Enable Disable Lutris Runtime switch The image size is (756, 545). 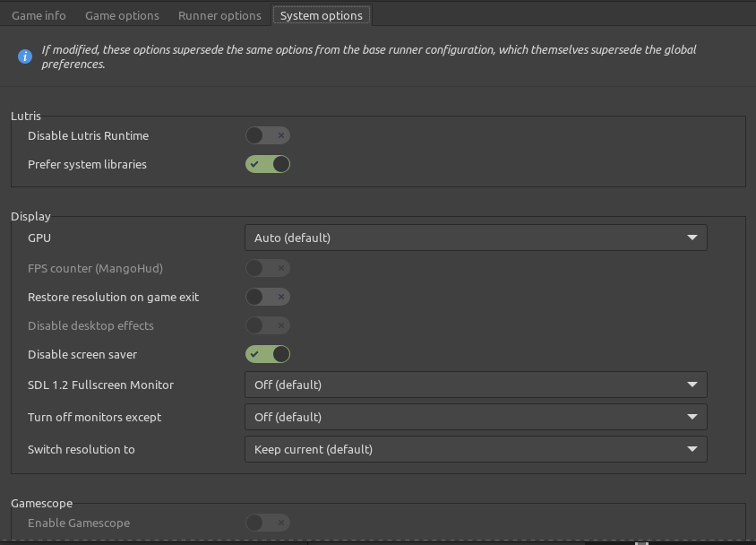268,135
